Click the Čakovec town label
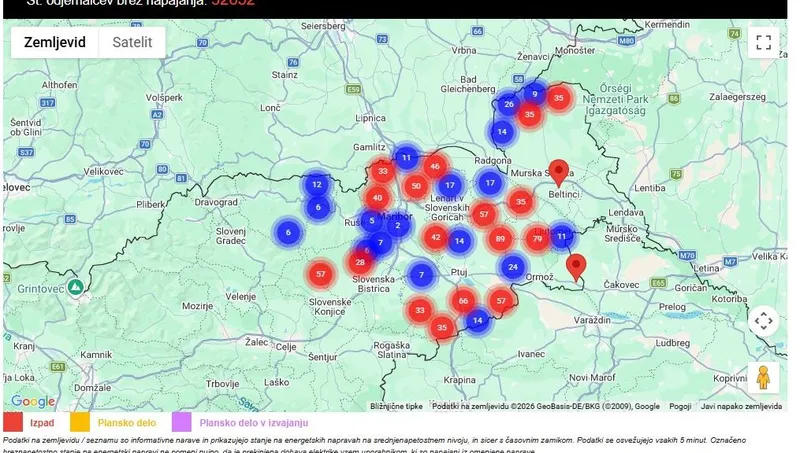 [x=621, y=285]
